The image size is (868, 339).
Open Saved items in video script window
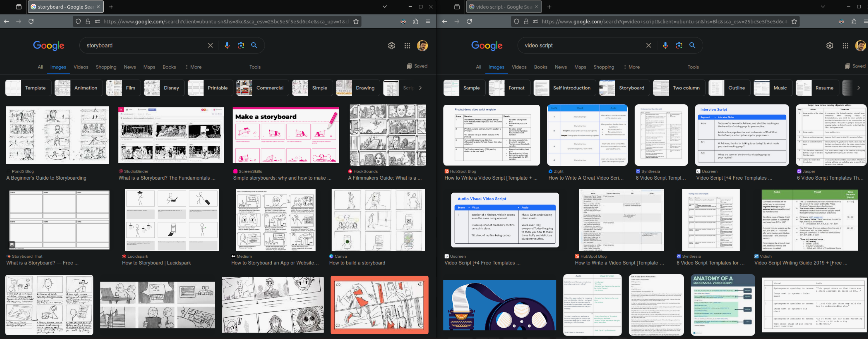coord(855,66)
